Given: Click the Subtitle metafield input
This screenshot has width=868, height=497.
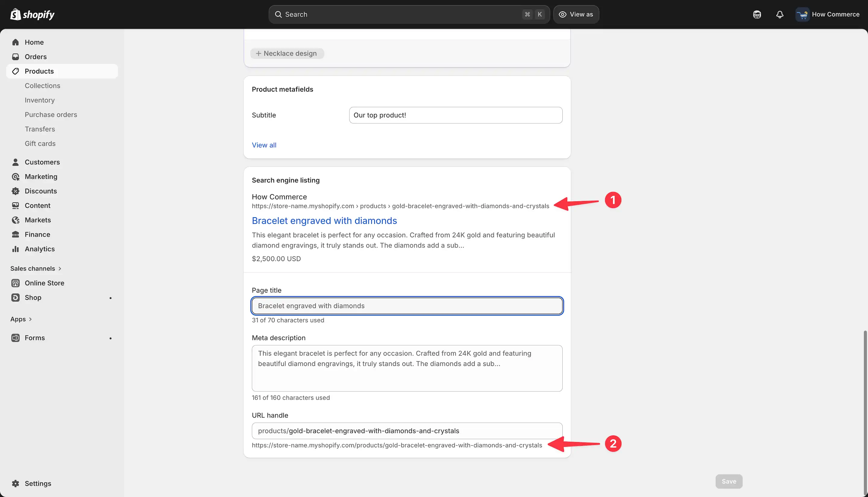Looking at the screenshot, I should pyautogui.click(x=456, y=115).
